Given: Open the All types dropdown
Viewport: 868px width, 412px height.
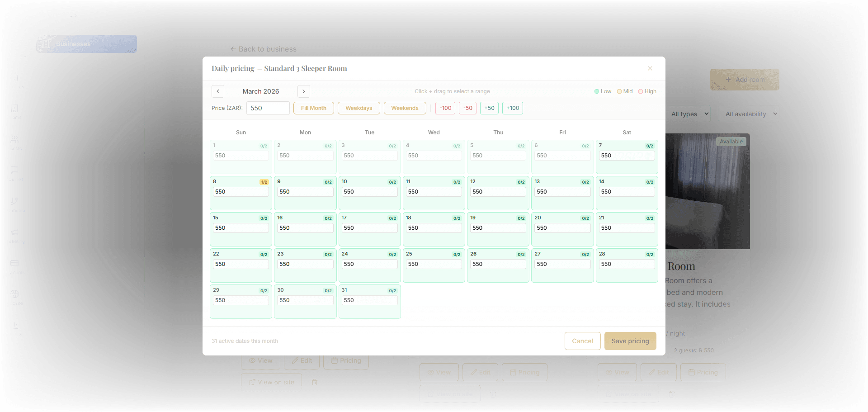Looking at the screenshot, I should click(688, 114).
